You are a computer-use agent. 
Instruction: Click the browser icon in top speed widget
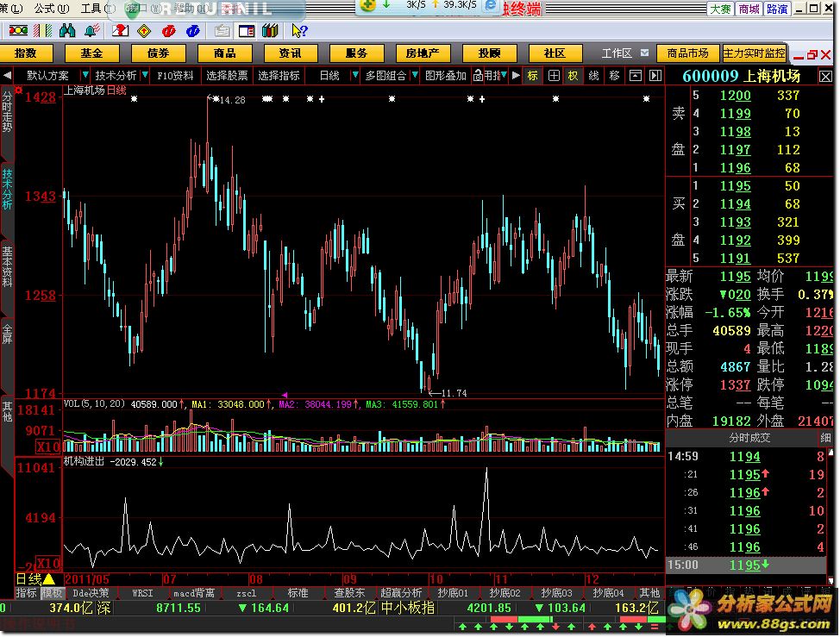(490, 5)
